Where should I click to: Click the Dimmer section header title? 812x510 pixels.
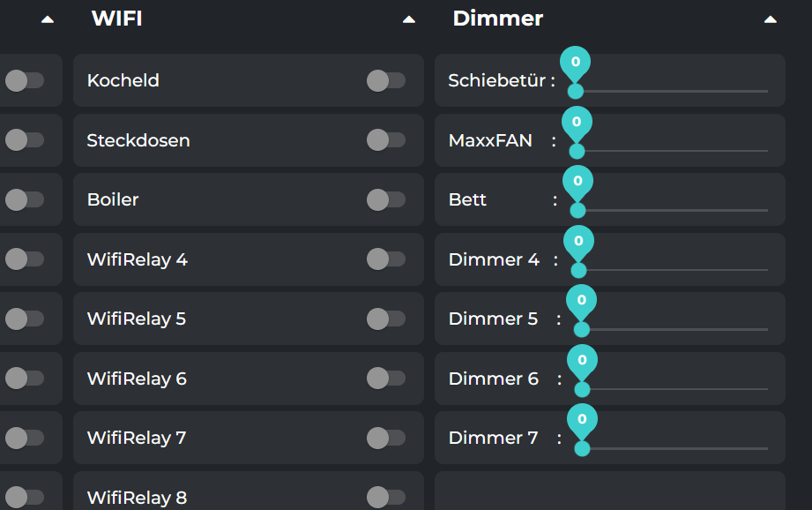coord(497,19)
